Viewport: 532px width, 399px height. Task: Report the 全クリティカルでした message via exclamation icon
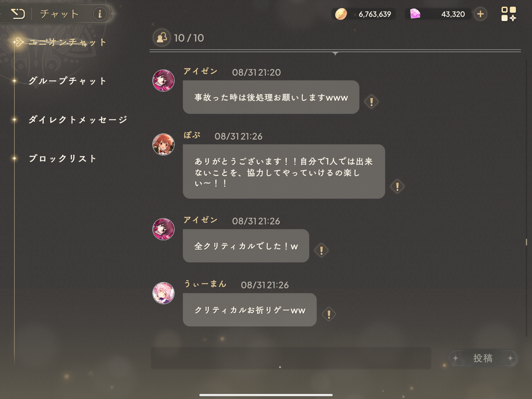pos(321,250)
